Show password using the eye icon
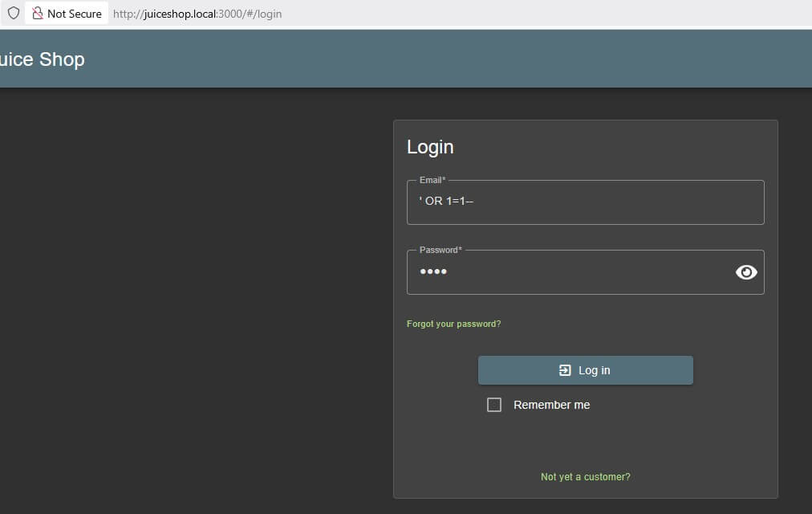 (x=745, y=272)
